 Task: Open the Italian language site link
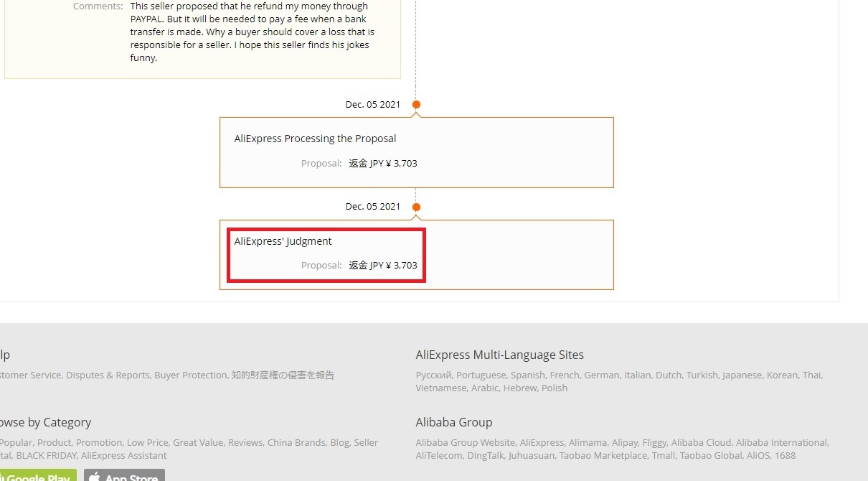(x=637, y=375)
